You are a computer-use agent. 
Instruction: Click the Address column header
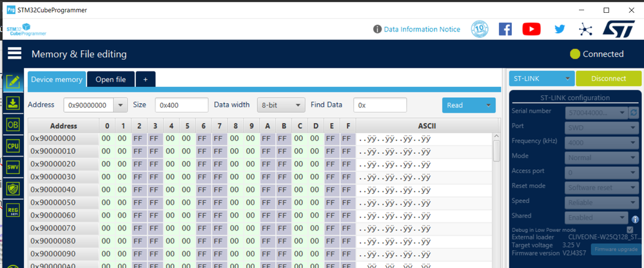pyautogui.click(x=63, y=126)
